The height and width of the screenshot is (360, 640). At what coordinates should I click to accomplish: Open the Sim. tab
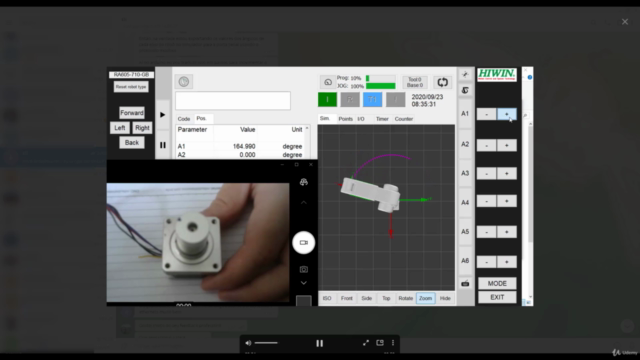(x=325, y=118)
